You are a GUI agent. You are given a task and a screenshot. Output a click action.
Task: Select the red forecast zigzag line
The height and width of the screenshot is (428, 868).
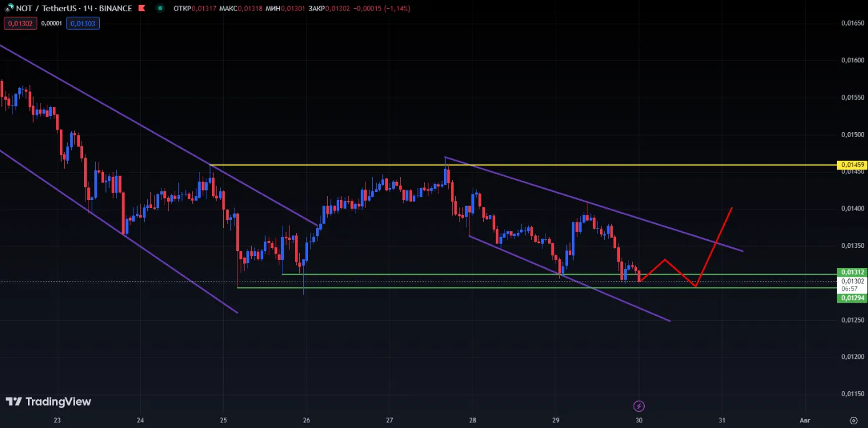click(713, 246)
